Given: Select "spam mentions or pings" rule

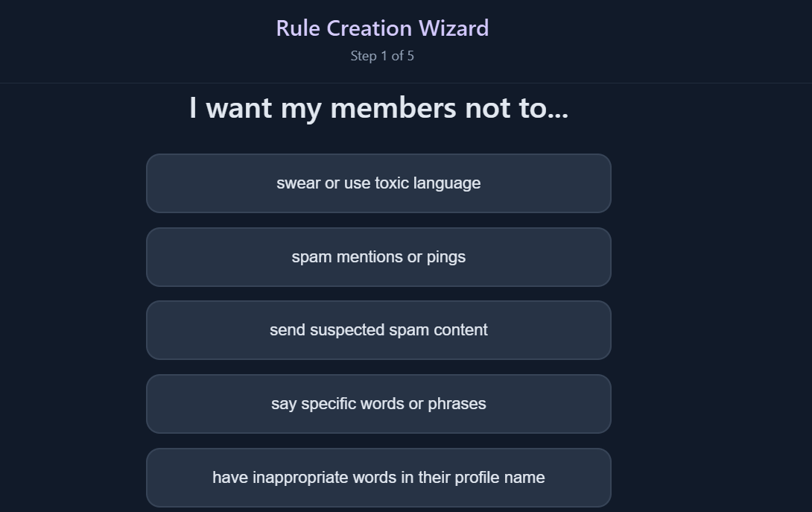Looking at the screenshot, I should [378, 257].
